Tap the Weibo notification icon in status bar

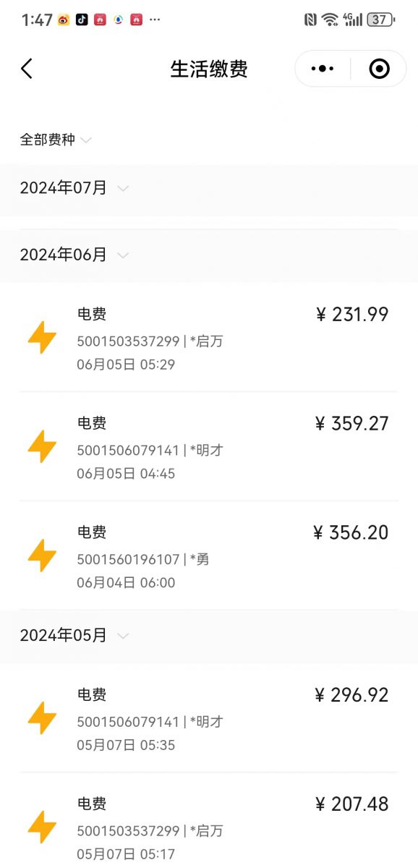click(x=64, y=20)
